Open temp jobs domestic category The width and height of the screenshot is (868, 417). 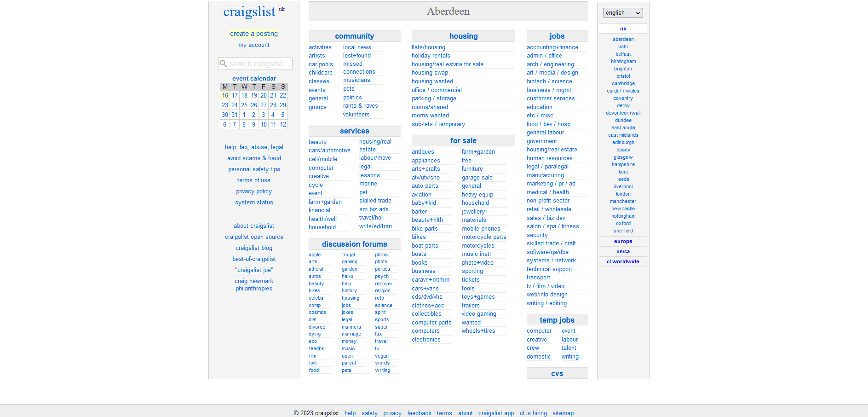point(539,357)
